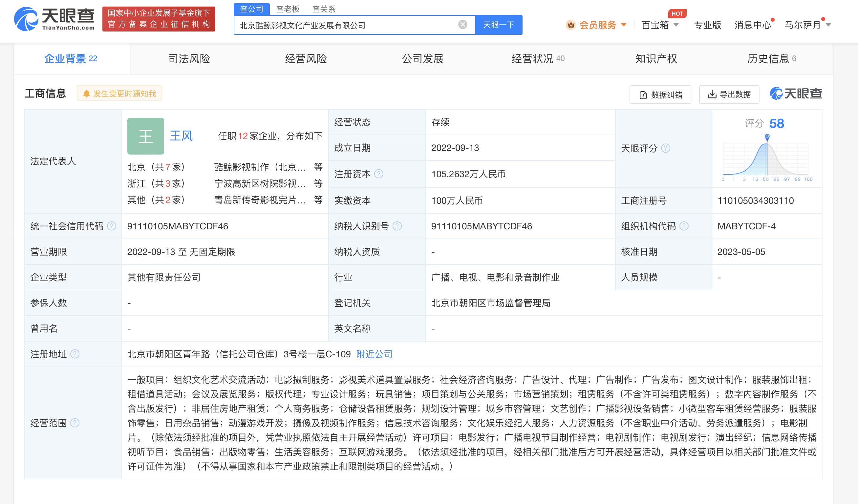Open the 专业版 link
858x504 pixels.
coord(708,25)
